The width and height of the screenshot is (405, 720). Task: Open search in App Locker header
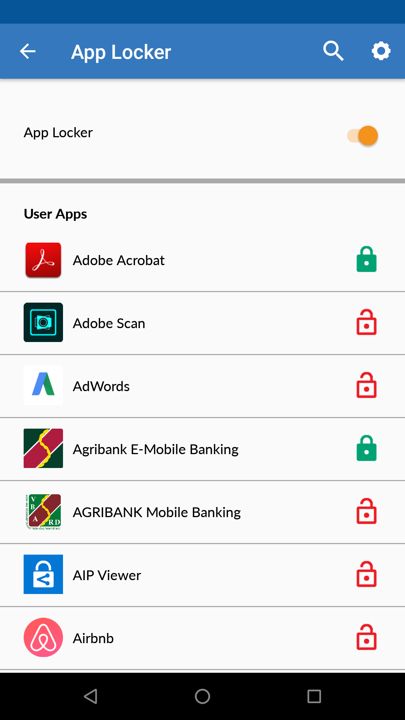(333, 51)
